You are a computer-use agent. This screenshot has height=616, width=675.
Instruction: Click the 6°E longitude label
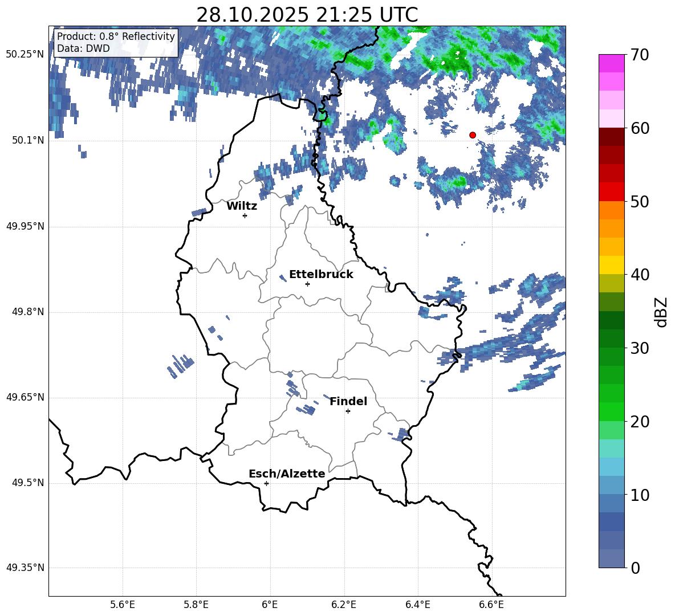(x=270, y=605)
